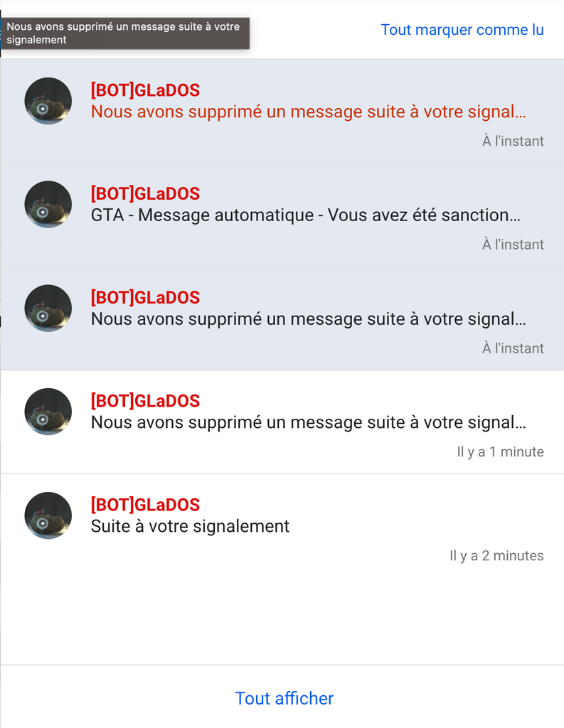Open all notifications with "Tout afficher"
This screenshot has height=728, width=564.
coord(284,698)
